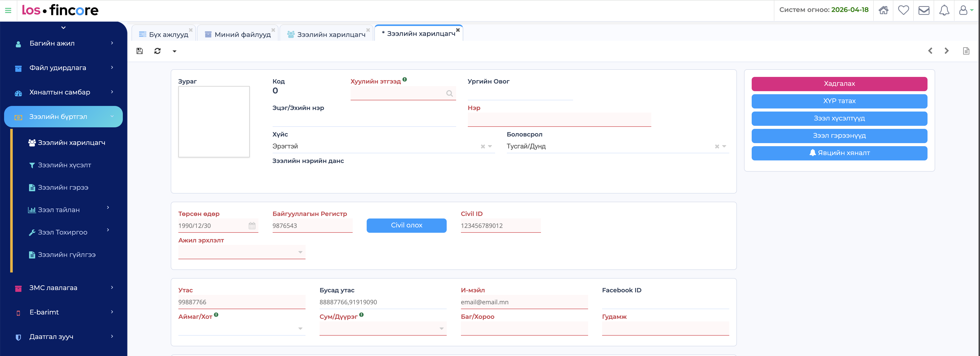Click the И-мэйл field
Viewport: 980px width, 356px height.
coord(524,302)
